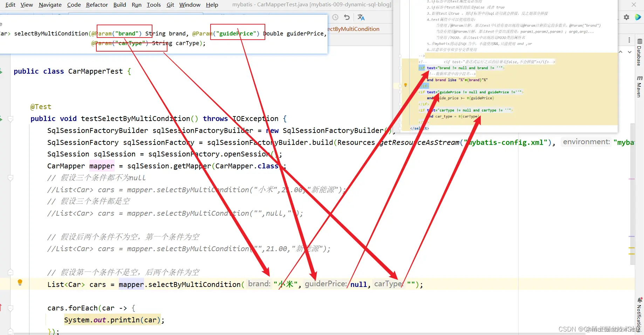
Task: Open IDE settings via gear icon
Action: coord(626,17)
